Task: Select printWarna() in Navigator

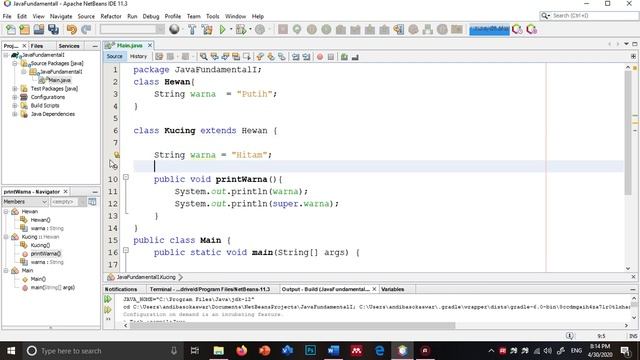Action: click(x=46, y=253)
